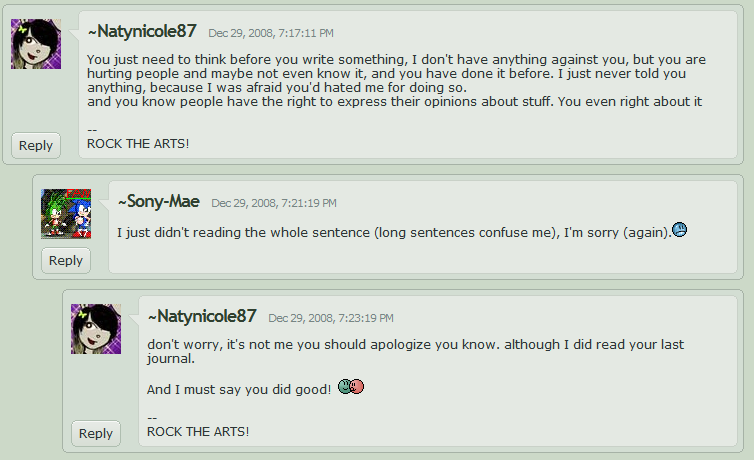Open ~Natynicole87 username on the 7:23:19 PM comment
This screenshot has height=460, width=754.
point(202,316)
